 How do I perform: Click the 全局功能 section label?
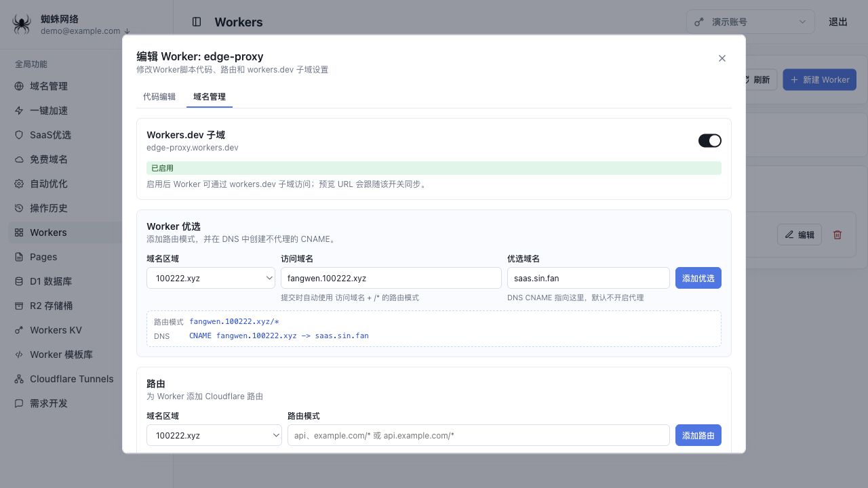pos(31,64)
